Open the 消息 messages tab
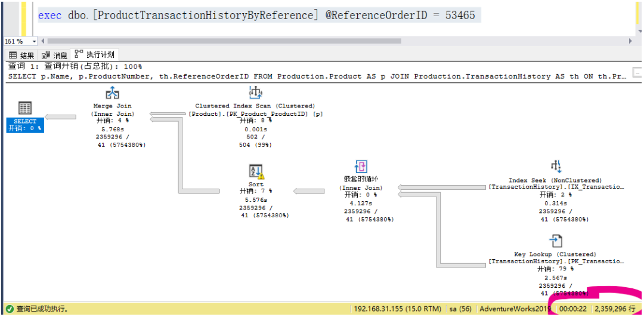 tap(55, 56)
